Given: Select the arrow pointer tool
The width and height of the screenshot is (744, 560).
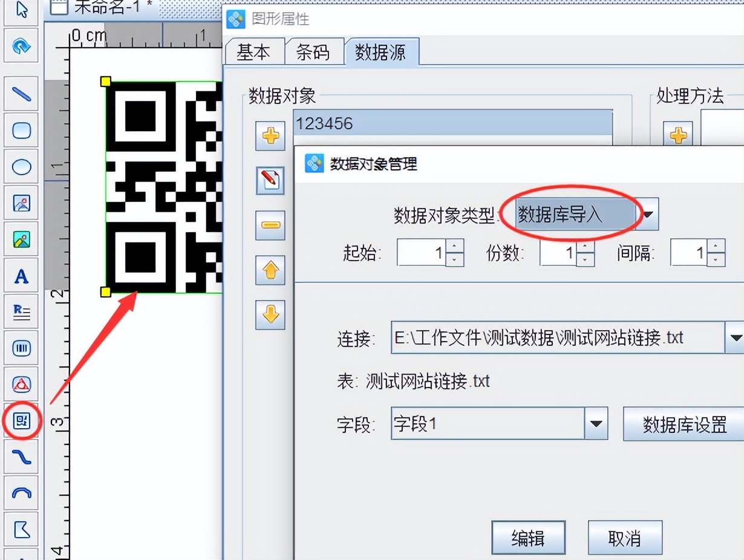Looking at the screenshot, I should tap(22, 10).
